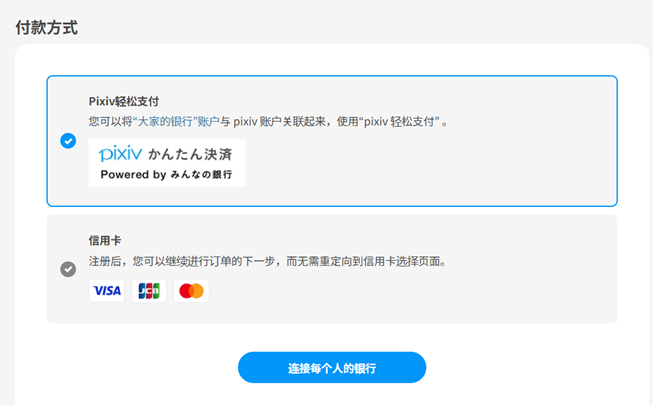Click the pixiv かんたん決済 banner image
The height and width of the screenshot is (405, 653).
coord(166,163)
